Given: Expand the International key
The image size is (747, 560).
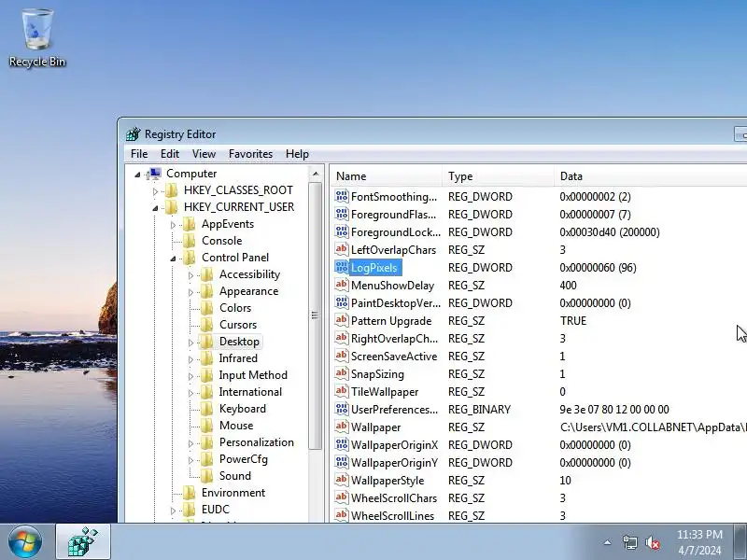Looking at the screenshot, I should (190, 393).
